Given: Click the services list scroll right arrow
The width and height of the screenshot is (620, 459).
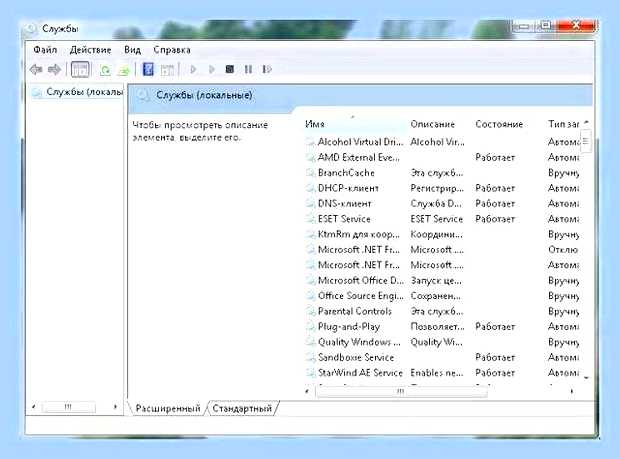Looking at the screenshot, I should [572, 391].
